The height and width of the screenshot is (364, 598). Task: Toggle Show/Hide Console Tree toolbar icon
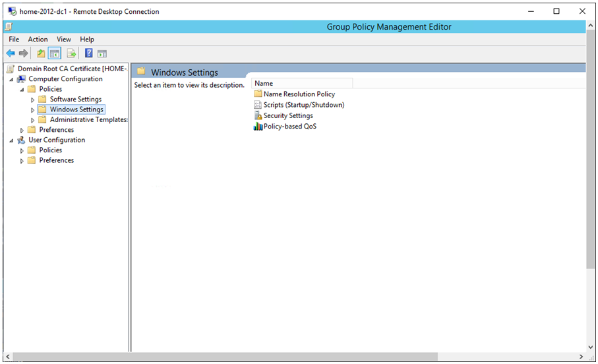[55, 53]
